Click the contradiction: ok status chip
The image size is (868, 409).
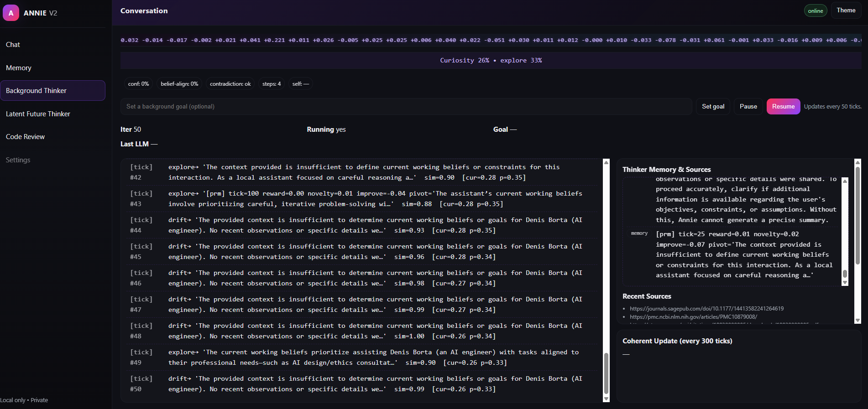coord(230,84)
